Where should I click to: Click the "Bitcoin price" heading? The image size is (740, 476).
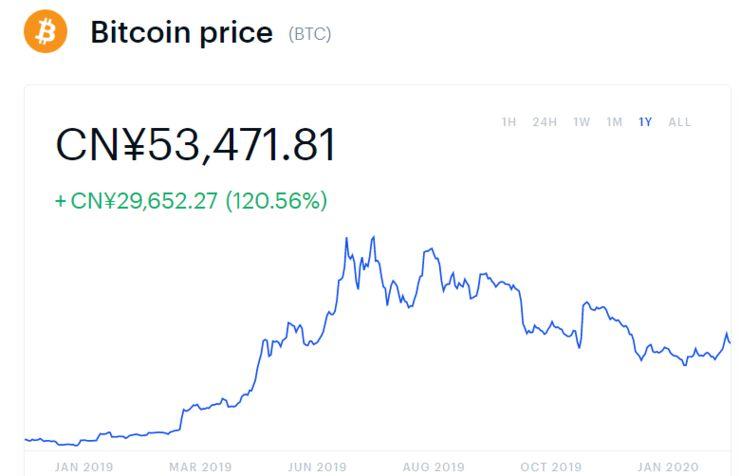coord(181,32)
